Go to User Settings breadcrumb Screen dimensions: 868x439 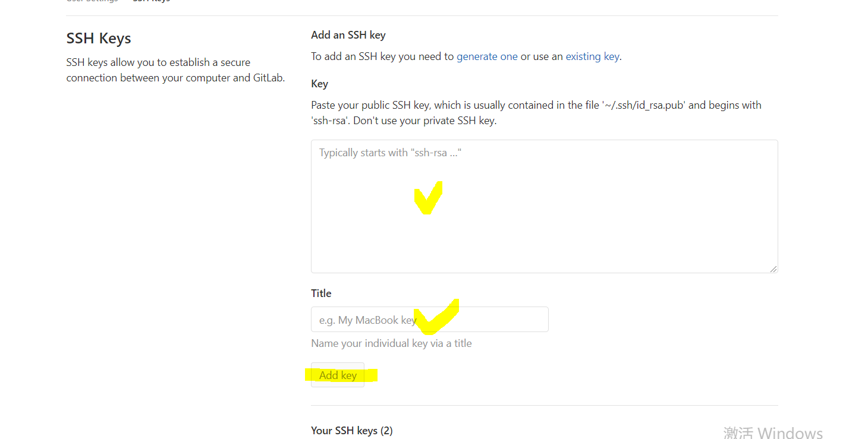(92, 1)
